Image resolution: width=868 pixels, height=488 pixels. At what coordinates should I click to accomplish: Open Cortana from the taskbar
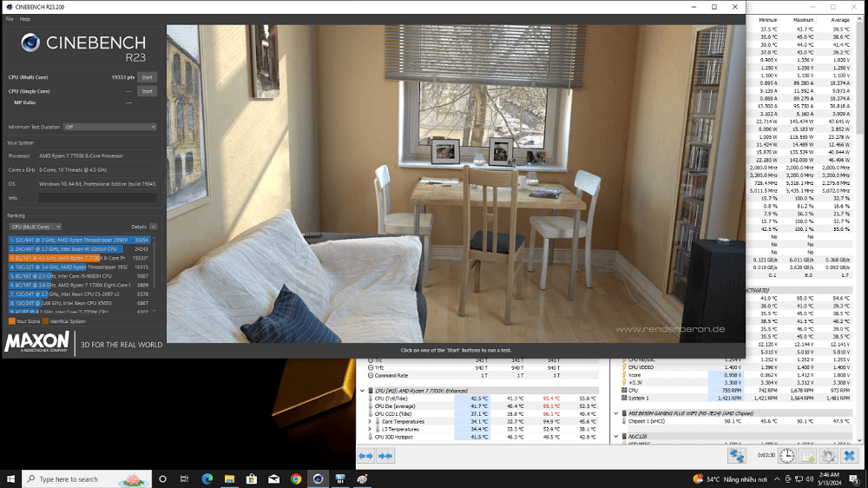click(163, 479)
